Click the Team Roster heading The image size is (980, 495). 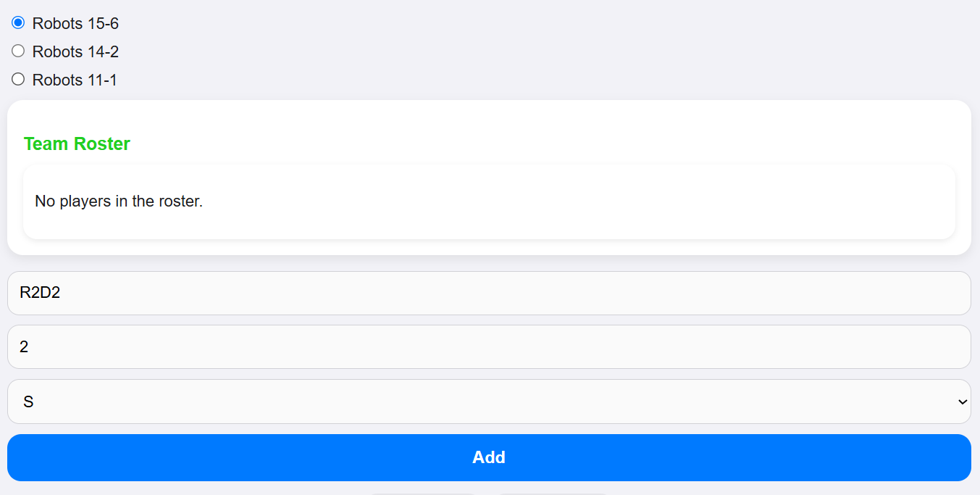(x=76, y=143)
